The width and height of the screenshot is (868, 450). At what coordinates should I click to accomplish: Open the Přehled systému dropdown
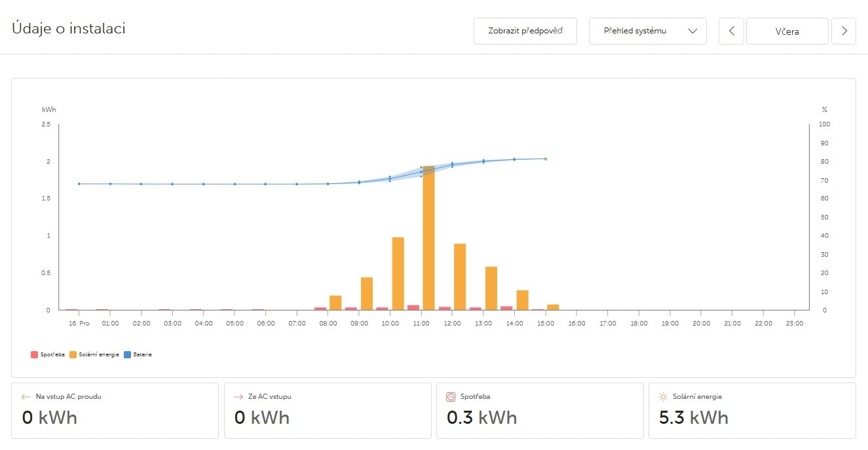[635, 31]
